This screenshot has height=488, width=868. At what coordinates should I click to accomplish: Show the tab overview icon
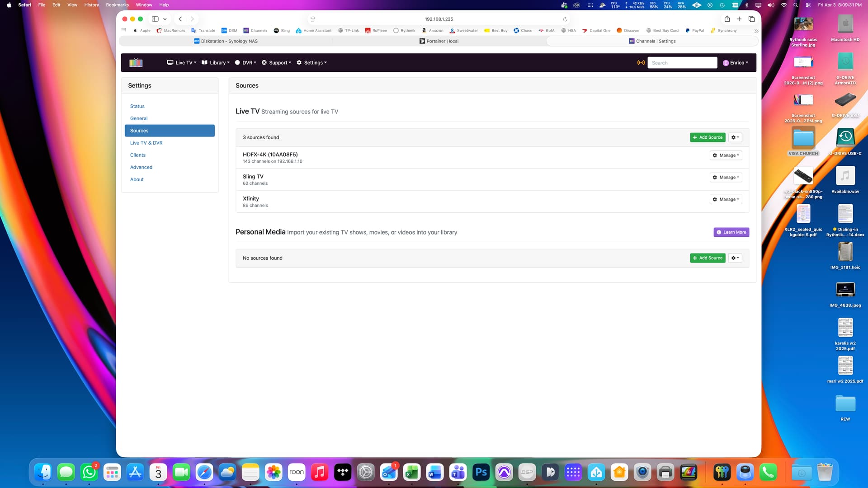[x=751, y=19]
